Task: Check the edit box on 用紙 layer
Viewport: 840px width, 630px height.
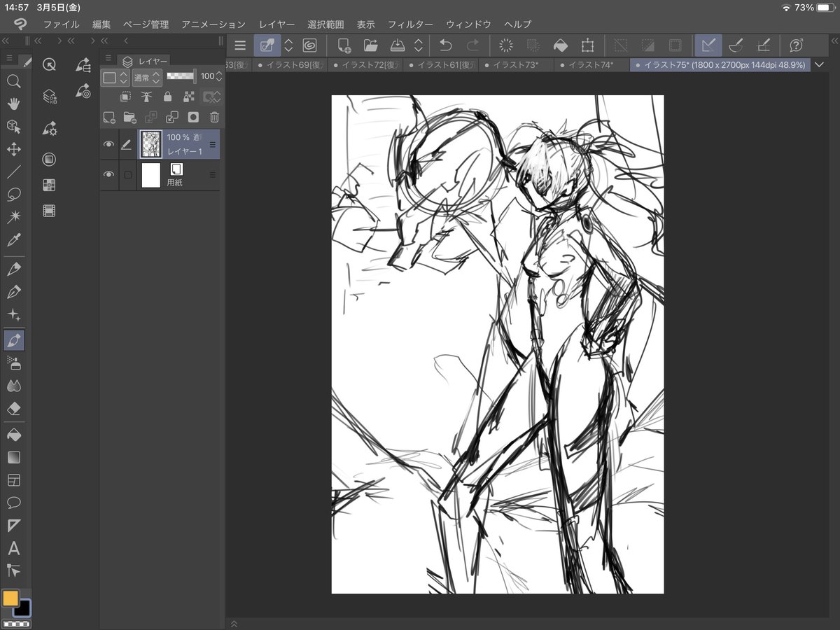Action: 127,175
